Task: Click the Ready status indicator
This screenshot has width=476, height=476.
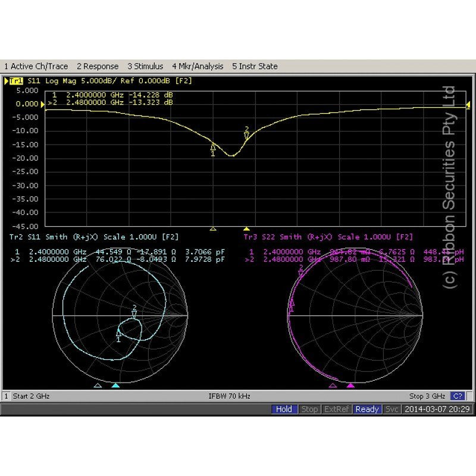Action: click(x=367, y=409)
